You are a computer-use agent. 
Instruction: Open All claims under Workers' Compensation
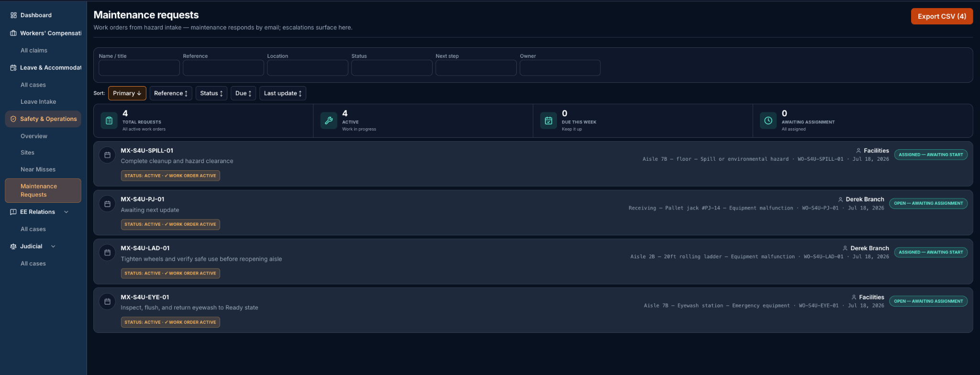[x=34, y=50]
